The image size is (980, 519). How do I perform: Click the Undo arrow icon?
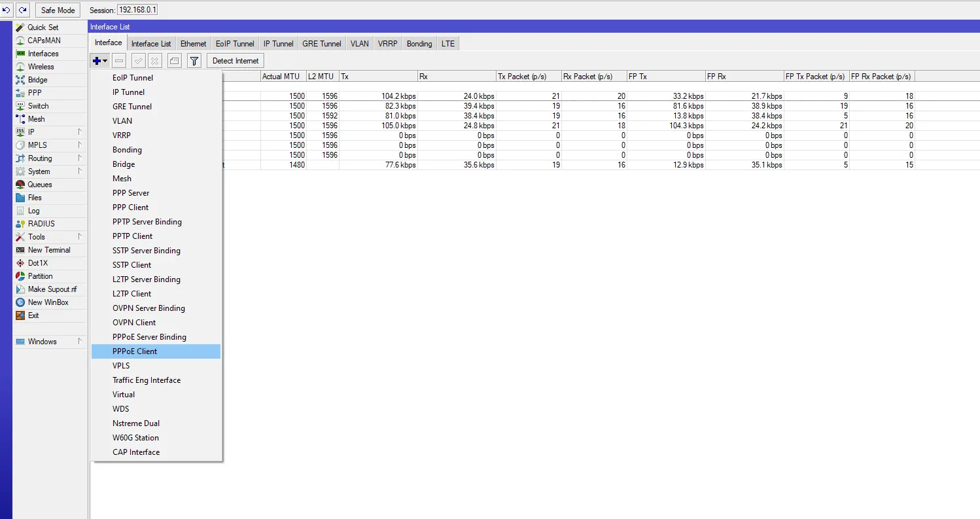tap(7, 10)
